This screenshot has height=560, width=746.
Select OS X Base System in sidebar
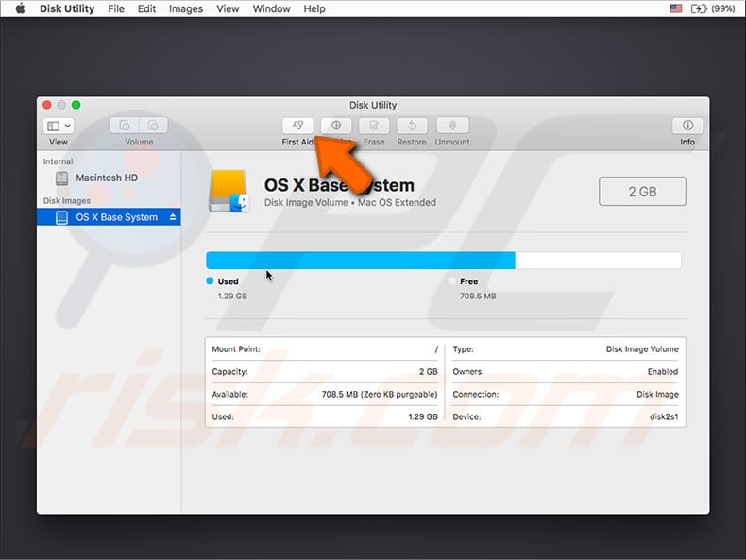tap(116, 217)
